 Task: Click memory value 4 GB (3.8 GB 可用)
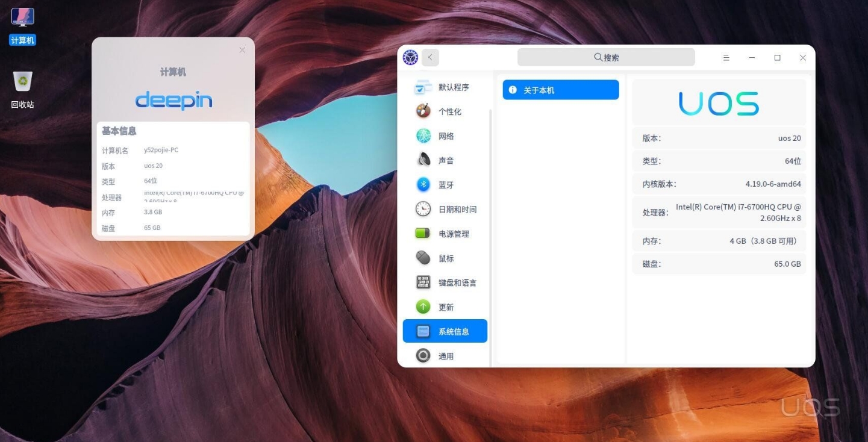(765, 241)
